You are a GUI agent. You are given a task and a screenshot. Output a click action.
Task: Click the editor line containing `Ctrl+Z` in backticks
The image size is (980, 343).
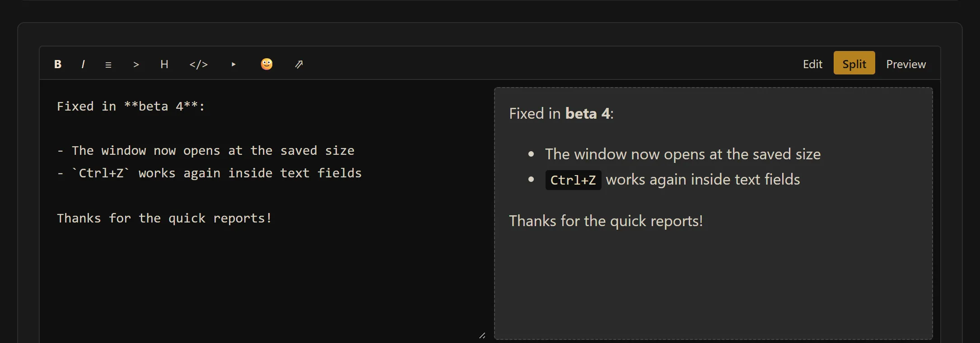(x=209, y=173)
